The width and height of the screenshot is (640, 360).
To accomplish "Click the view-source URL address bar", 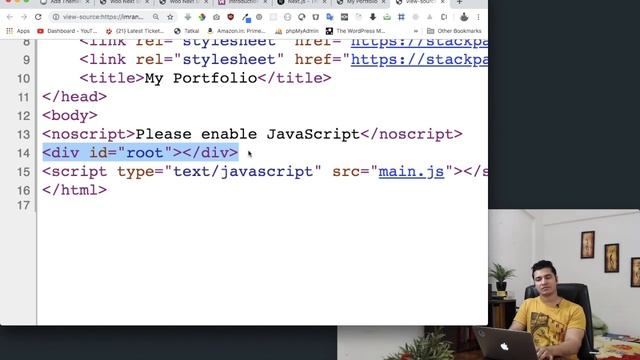I will pos(103,17).
